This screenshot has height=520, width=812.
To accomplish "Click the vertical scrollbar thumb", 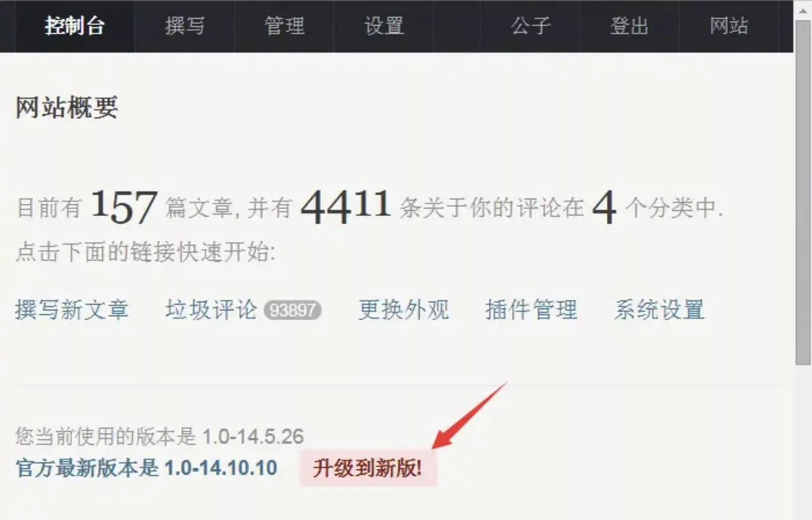I will point(803,192).
